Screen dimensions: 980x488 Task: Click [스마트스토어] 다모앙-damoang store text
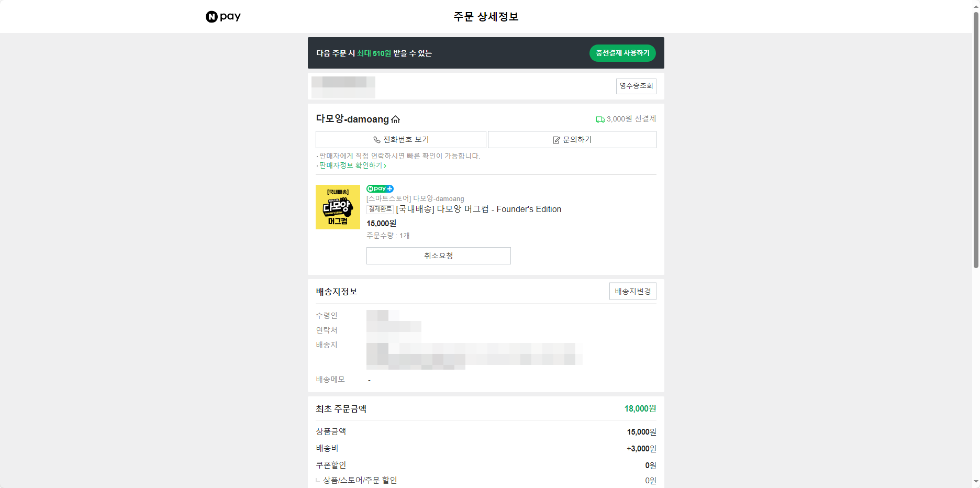click(x=415, y=199)
